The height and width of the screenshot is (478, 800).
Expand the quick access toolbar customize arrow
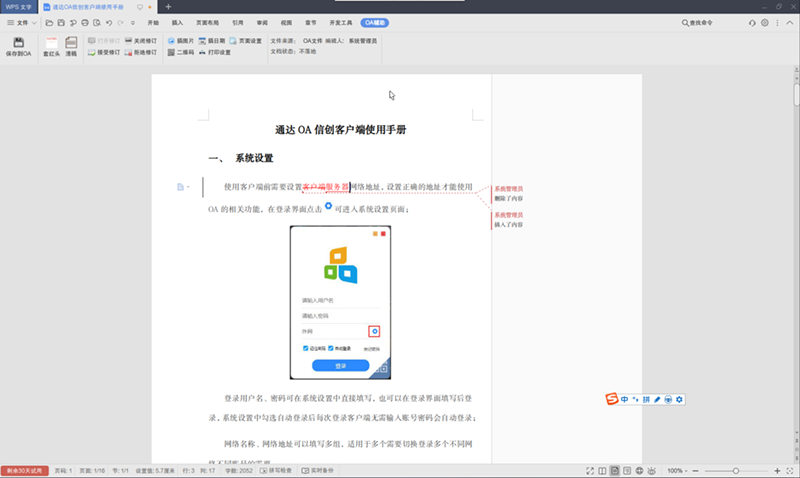tap(133, 23)
